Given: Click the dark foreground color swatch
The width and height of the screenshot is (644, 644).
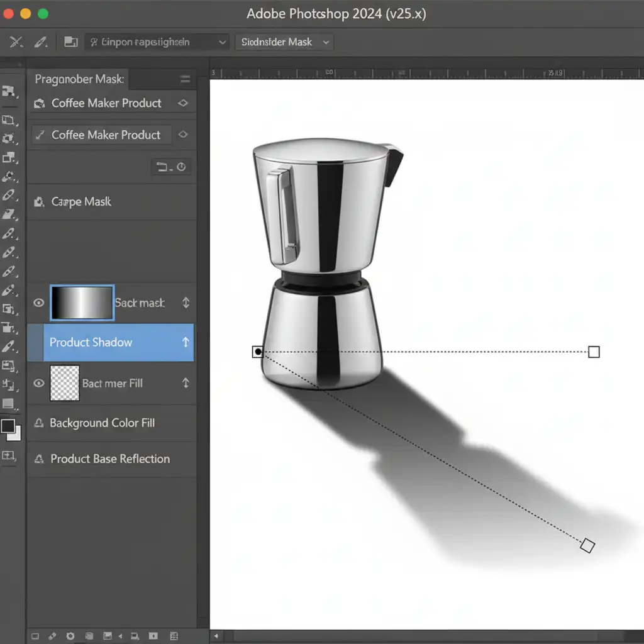Looking at the screenshot, I should click(8, 426).
